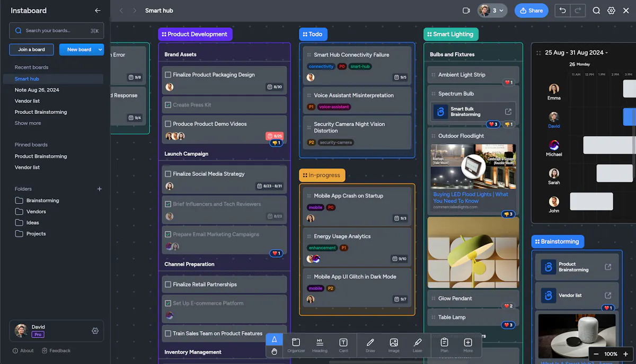
Task: Open the Ideas folder
Action: [27, 223]
